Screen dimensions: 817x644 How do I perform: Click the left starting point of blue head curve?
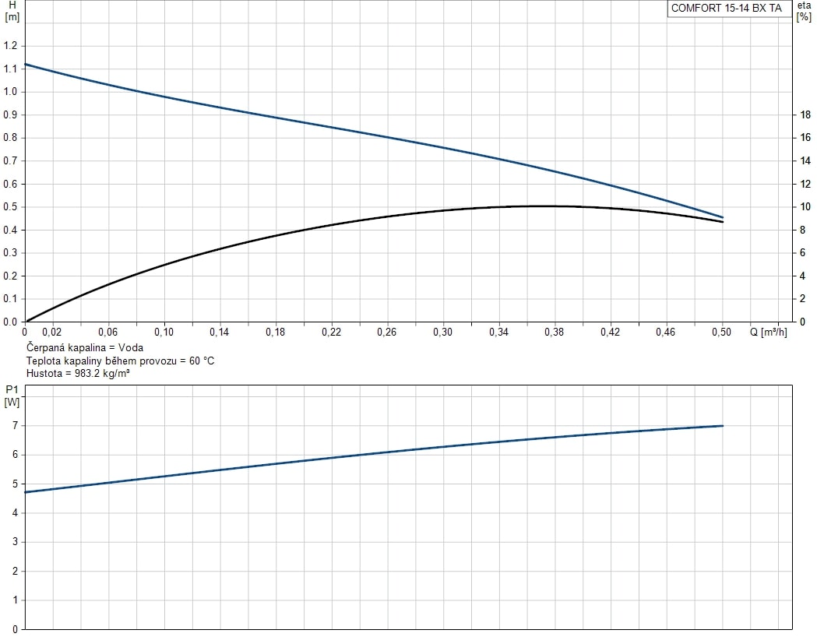26,64
